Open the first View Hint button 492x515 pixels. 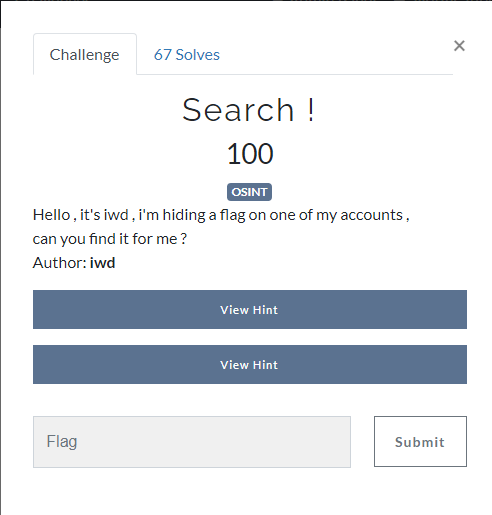click(250, 309)
